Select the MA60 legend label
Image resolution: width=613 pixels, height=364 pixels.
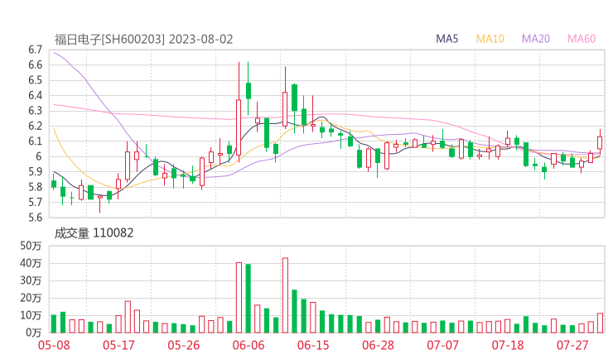(582, 39)
